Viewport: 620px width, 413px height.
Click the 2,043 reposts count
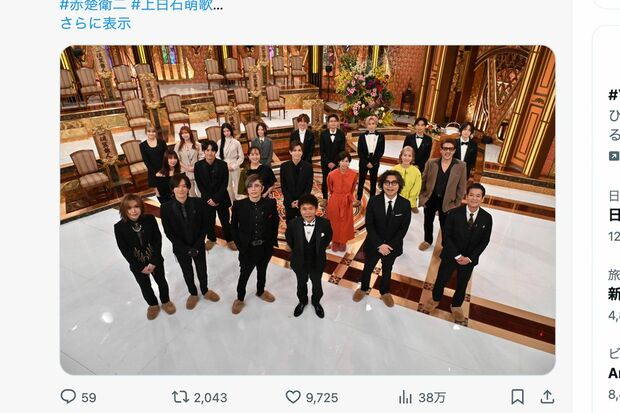pos(210,398)
